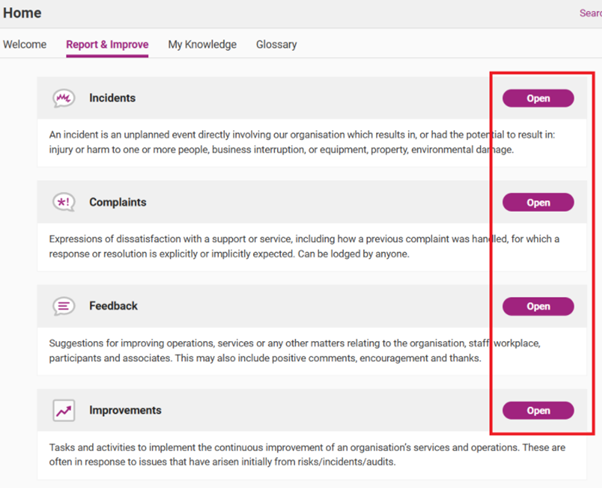Click the Home page title
The width and height of the screenshot is (602, 488).
pos(21,13)
